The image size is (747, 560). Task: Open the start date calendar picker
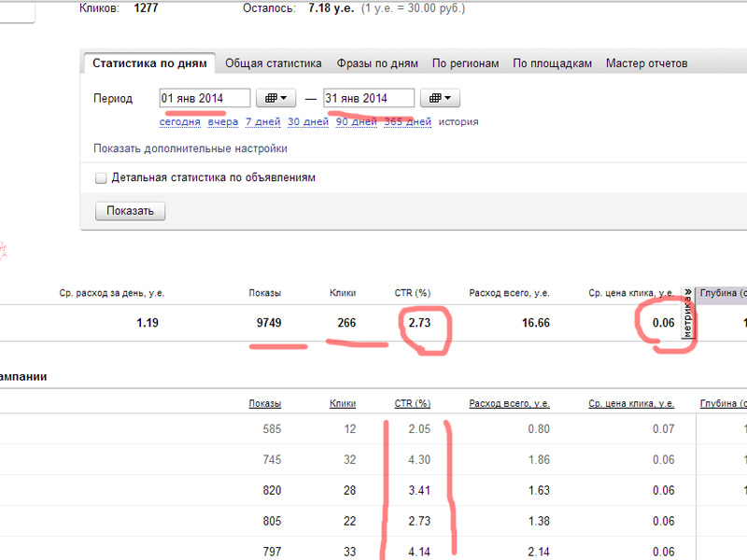(275, 98)
